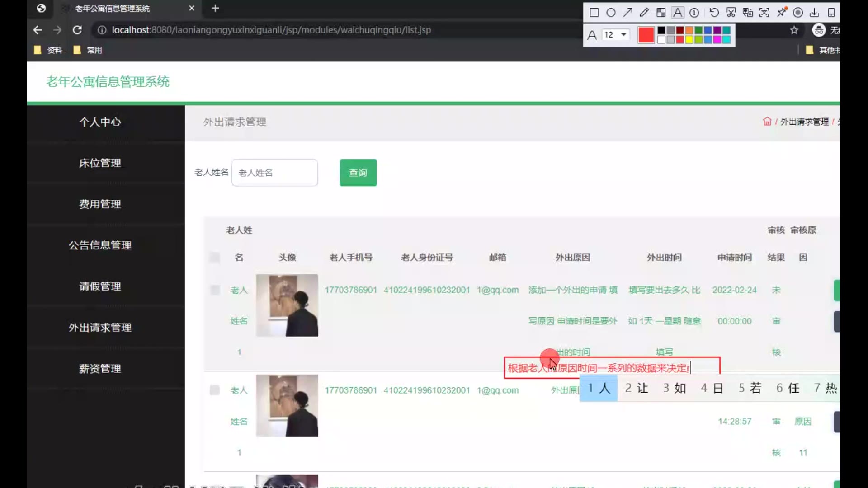The image size is (868, 488).
Task: Click the undo annotation icon
Action: click(714, 13)
